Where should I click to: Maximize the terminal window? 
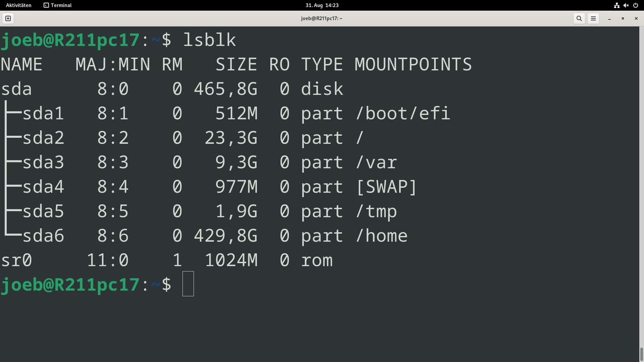[623, 19]
